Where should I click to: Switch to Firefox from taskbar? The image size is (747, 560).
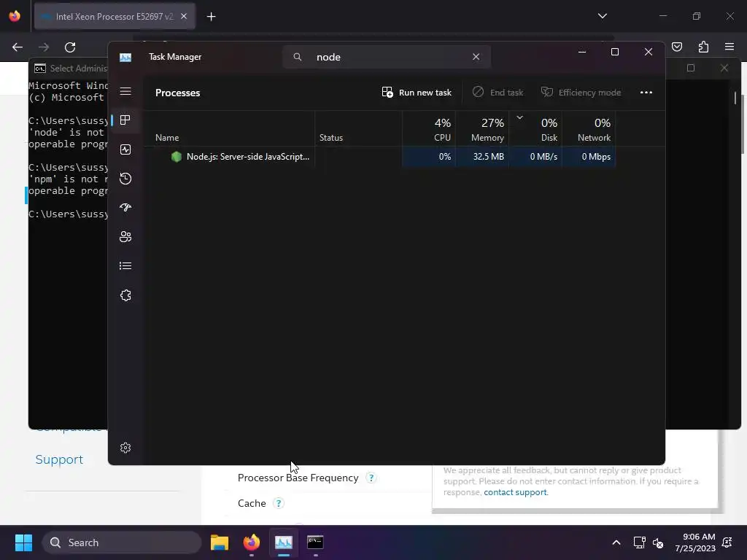tap(252, 542)
